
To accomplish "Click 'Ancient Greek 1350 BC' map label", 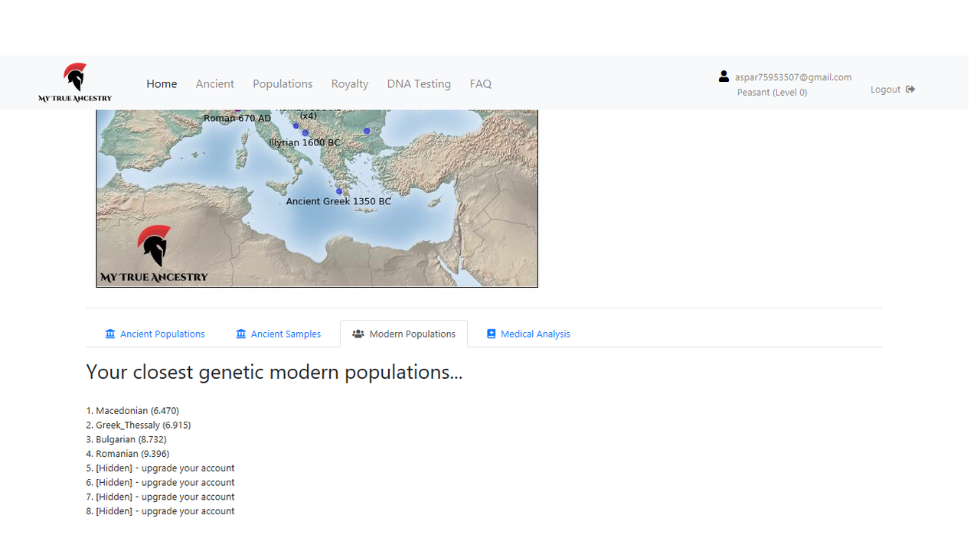I will click(x=338, y=201).
